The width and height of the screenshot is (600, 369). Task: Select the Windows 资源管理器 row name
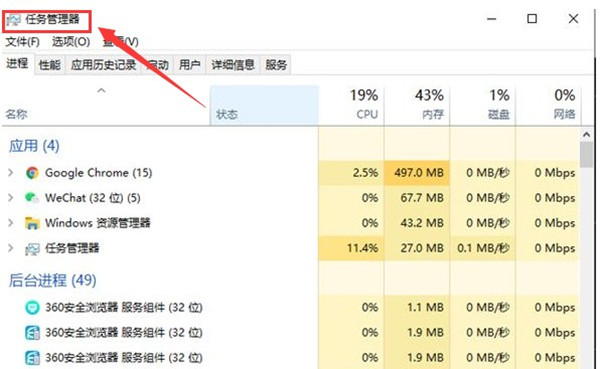point(98,223)
